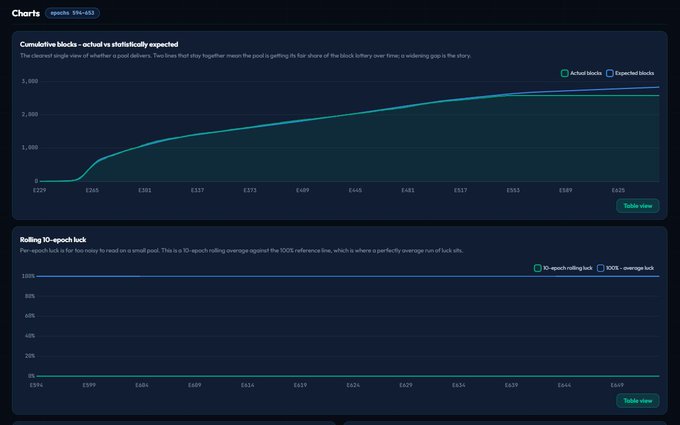680x425 pixels.
Task: Click the E517 x-axis label
Action: (461, 190)
